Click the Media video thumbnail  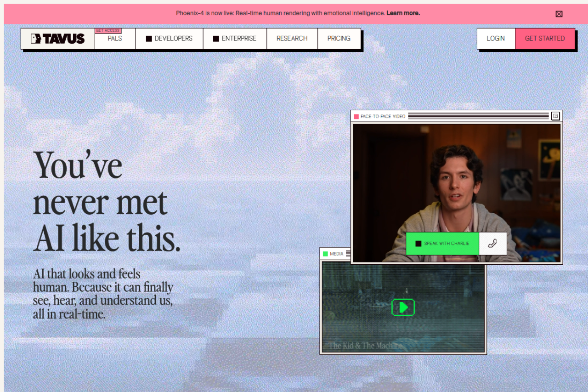click(403, 307)
